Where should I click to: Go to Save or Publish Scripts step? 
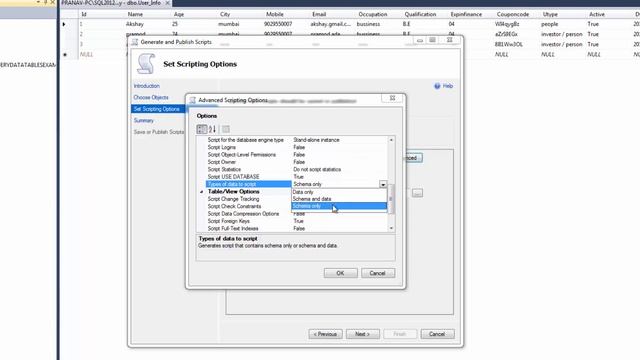tap(159, 132)
